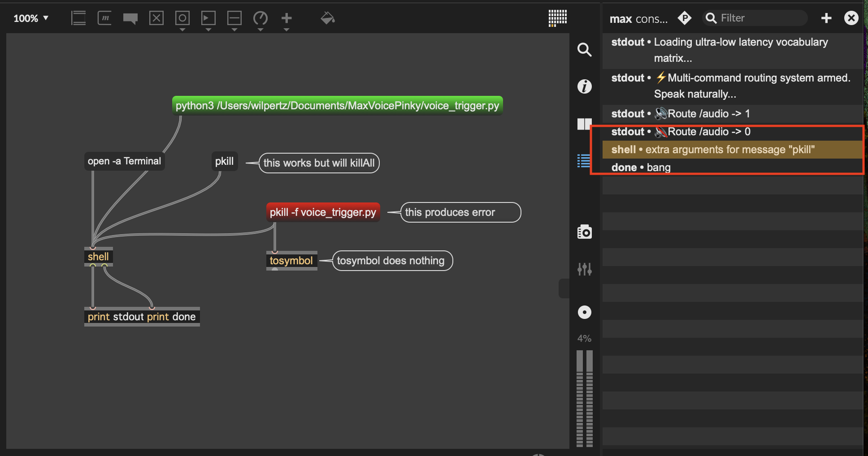Add an object box from toolbar
The width and height of the screenshot is (868, 456).
tap(78, 18)
